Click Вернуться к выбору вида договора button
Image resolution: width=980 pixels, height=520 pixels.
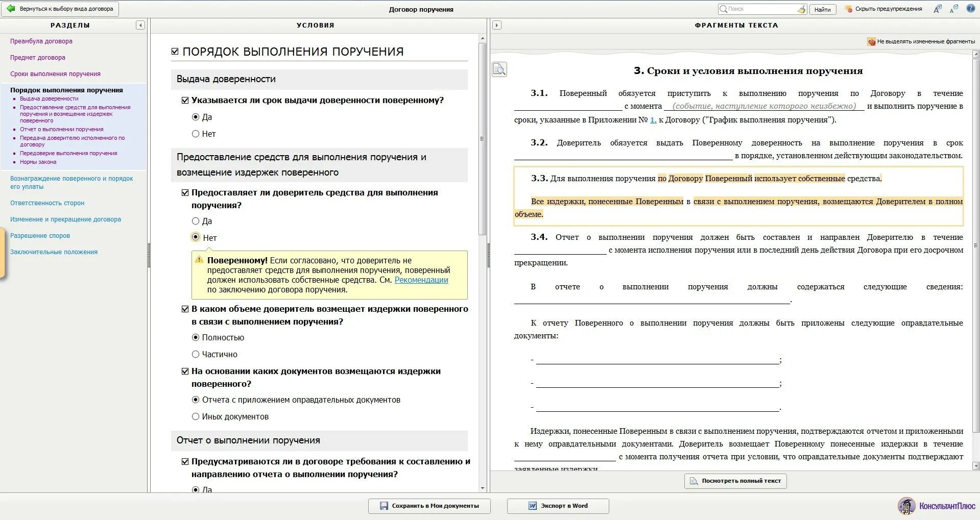click(60, 9)
